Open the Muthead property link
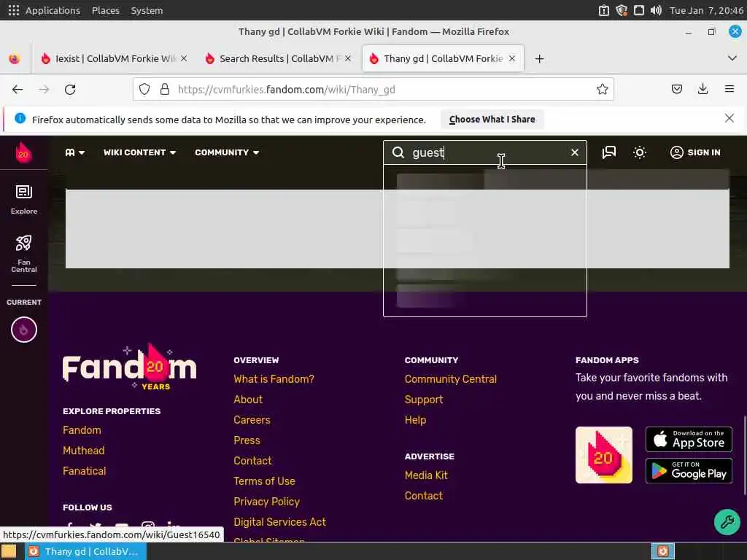Screen dimensions: 747x560 83,451
